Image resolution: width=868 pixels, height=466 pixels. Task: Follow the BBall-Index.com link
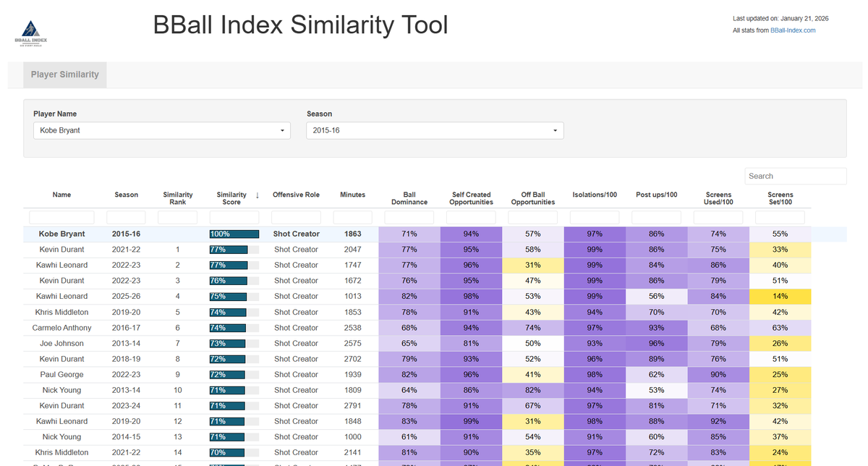coord(793,30)
